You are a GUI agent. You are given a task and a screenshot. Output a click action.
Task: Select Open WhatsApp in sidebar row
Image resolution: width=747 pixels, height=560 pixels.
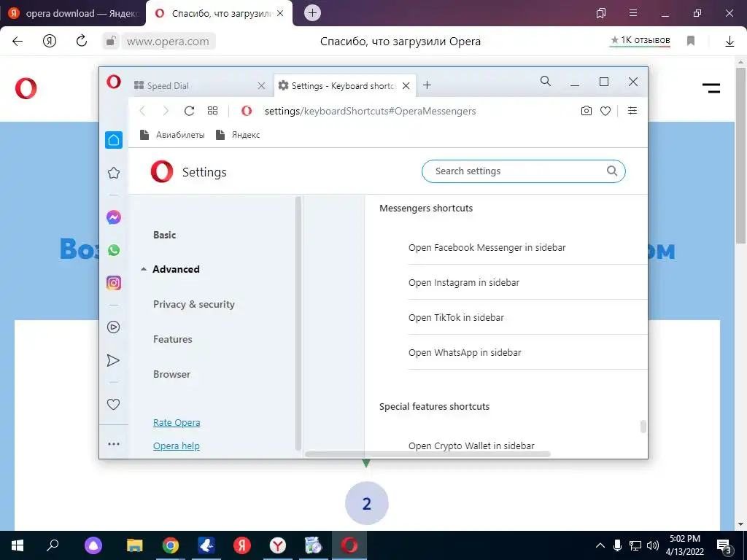pyautogui.click(x=527, y=352)
